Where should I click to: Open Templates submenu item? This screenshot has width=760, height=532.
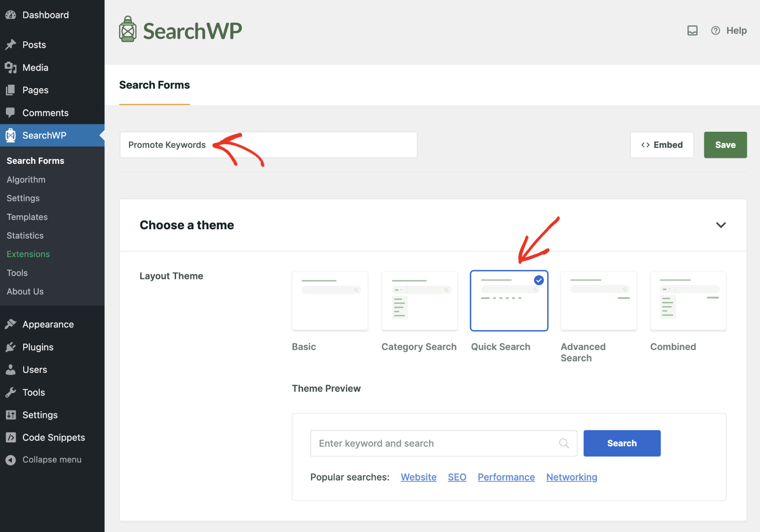[x=27, y=217]
